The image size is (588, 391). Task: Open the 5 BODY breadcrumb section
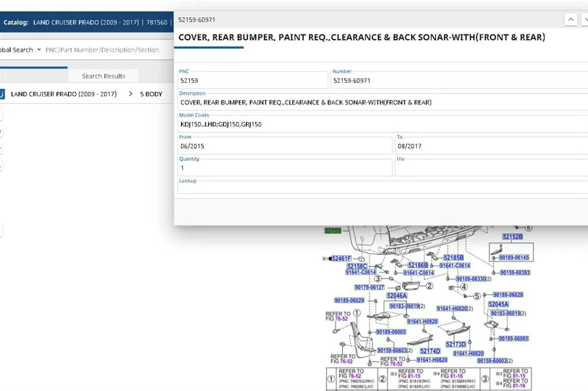coord(151,94)
